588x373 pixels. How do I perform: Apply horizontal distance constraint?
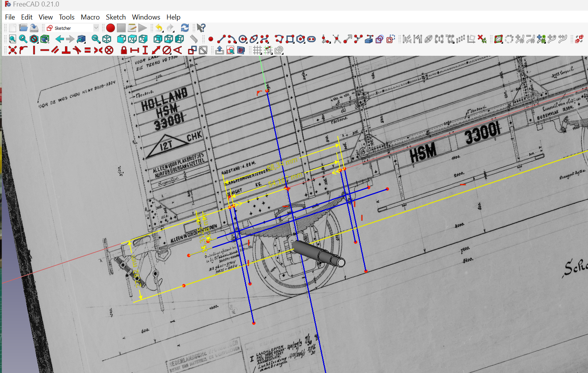coord(134,50)
